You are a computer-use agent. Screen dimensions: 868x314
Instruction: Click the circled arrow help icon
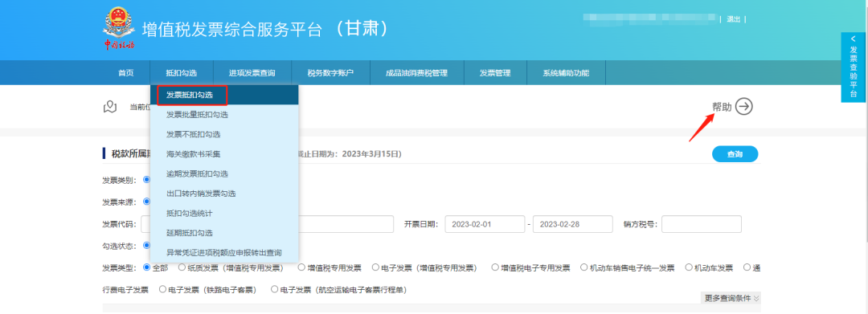[x=744, y=107]
